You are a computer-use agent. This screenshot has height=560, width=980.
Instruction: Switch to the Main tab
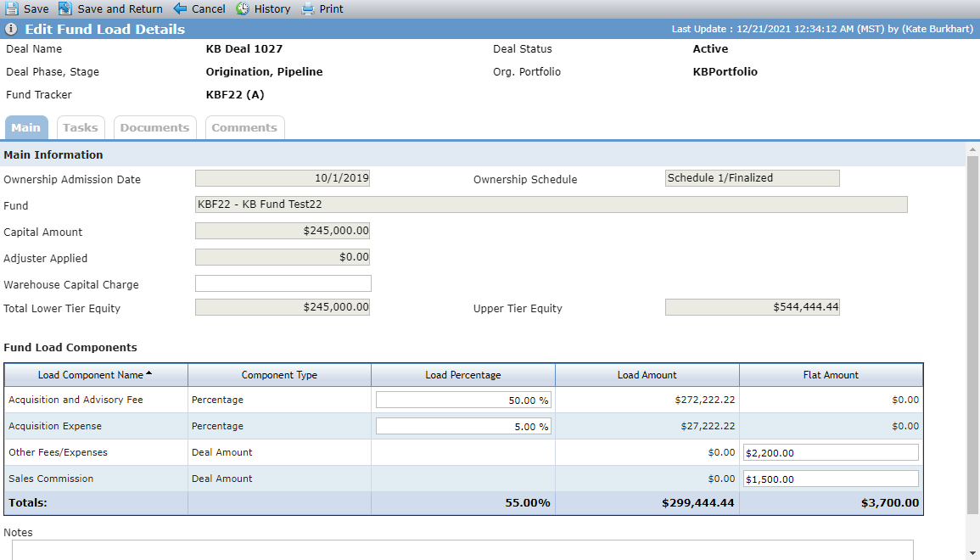26,127
